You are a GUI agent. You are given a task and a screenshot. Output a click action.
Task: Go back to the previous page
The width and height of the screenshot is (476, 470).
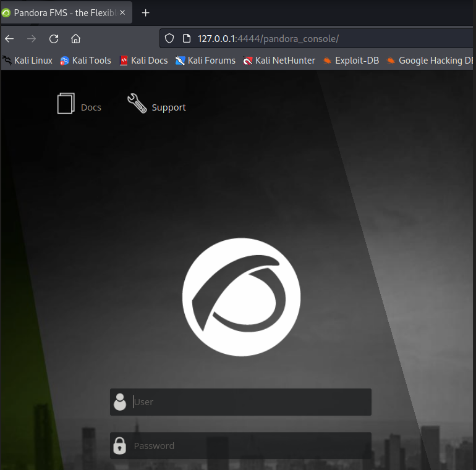click(9, 38)
